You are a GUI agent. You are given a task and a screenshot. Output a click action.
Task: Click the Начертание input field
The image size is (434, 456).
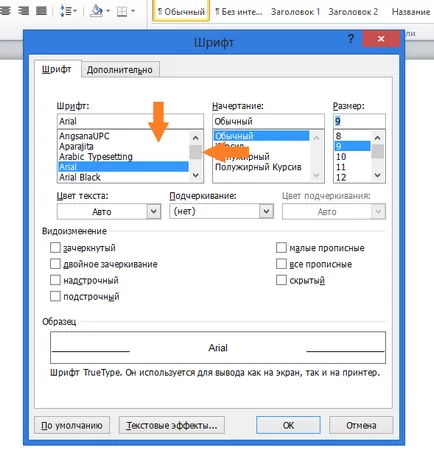[268, 121]
